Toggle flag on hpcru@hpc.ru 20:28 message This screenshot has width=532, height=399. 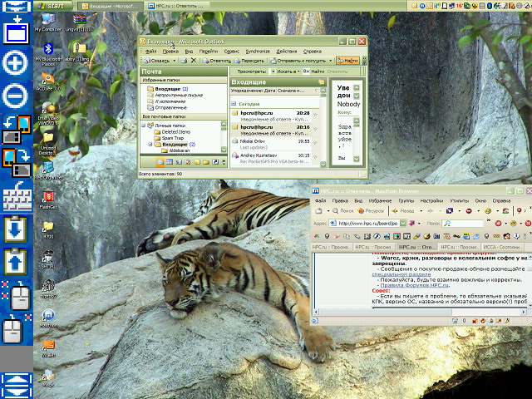(315, 116)
